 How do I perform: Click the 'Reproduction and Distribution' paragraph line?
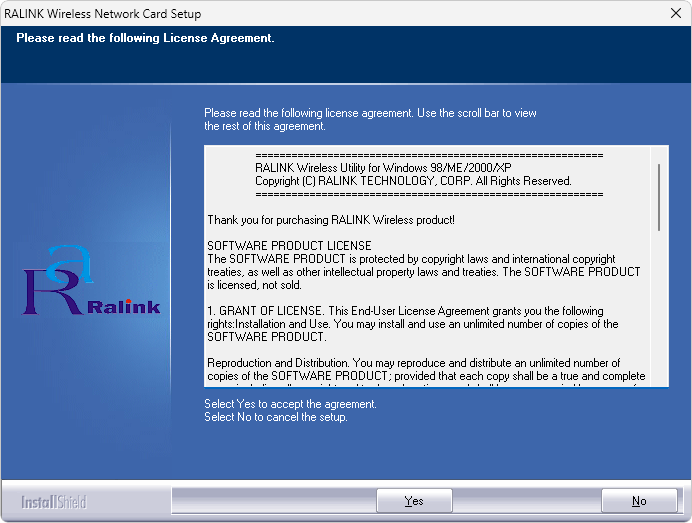point(414,363)
